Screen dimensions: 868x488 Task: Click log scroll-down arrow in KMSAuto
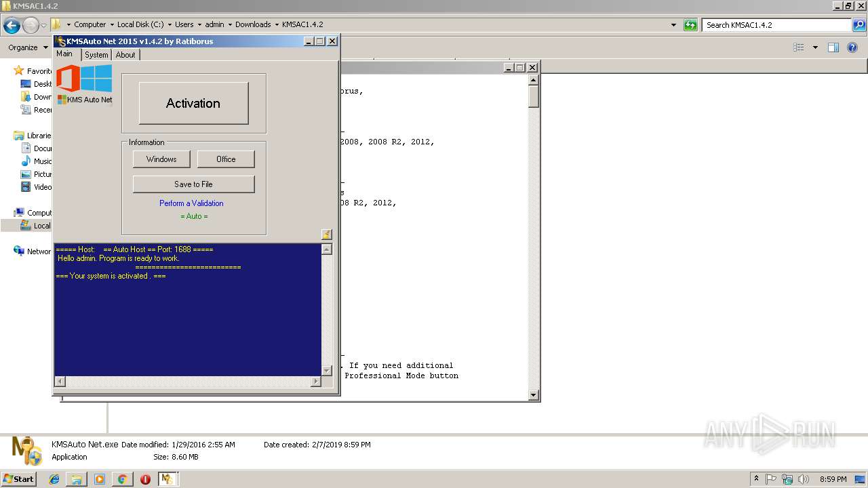pos(327,370)
